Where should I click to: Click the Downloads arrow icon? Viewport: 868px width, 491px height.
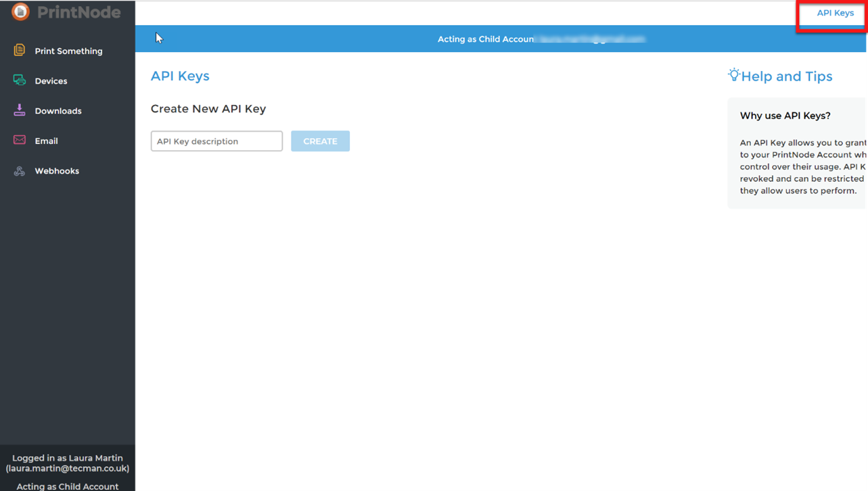pyautogui.click(x=19, y=110)
